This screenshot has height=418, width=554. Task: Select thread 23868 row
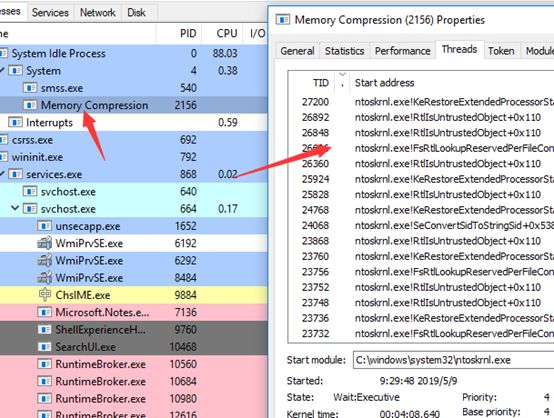click(421, 241)
